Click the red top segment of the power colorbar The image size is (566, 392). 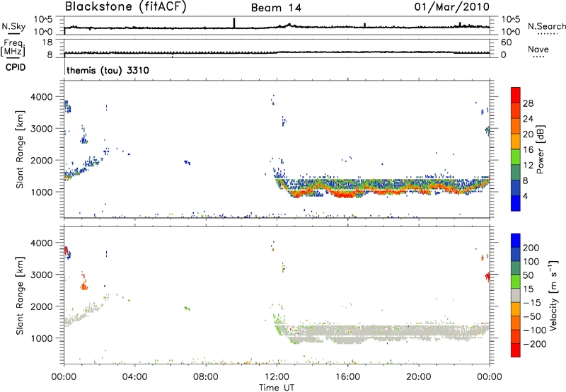click(516, 95)
